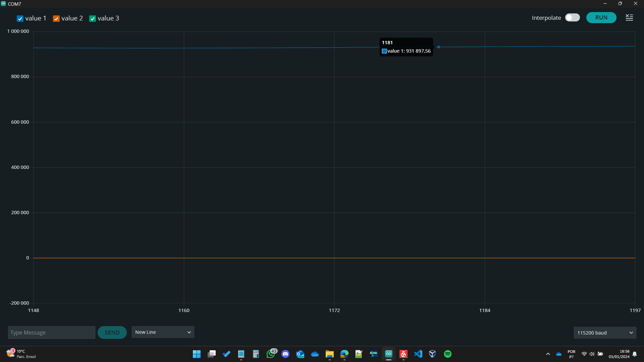Open the 115200 baud rate dropdown
Viewport: 644px width, 362px height.
(x=605, y=333)
